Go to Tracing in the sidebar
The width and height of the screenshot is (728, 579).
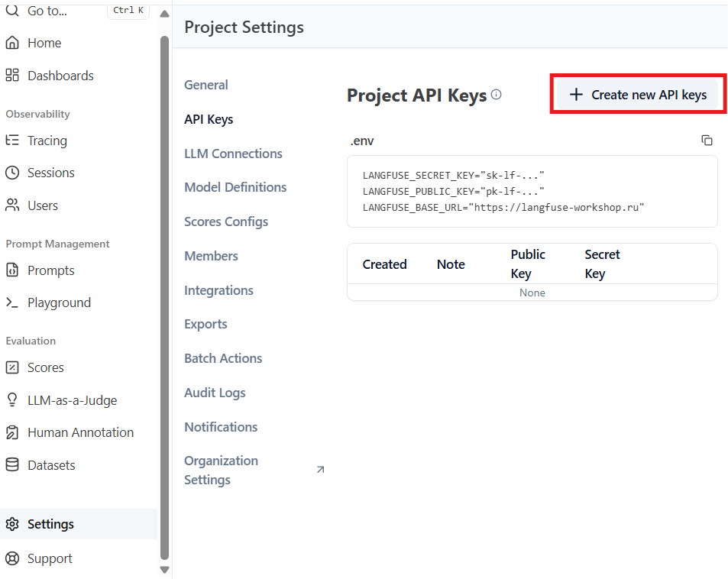[47, 141]
